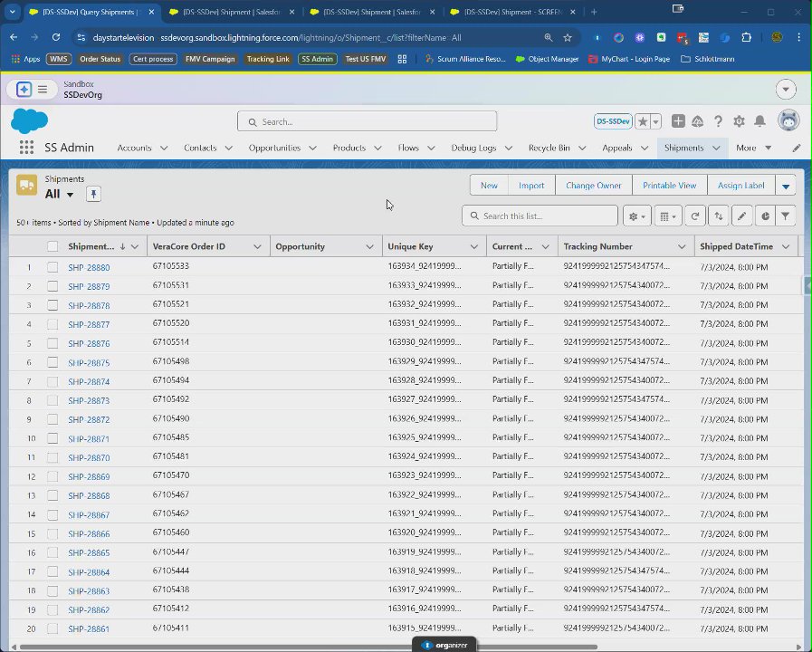Open the favorites list dropdown arrow
Image resolution: width=812 pixels, height=652 pixels.
655,121
